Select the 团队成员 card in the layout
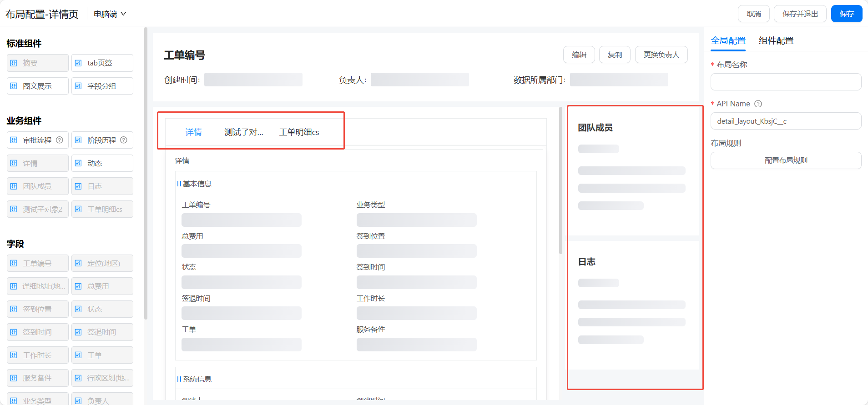This screenshot has width=868, height=405. (633, 170)
